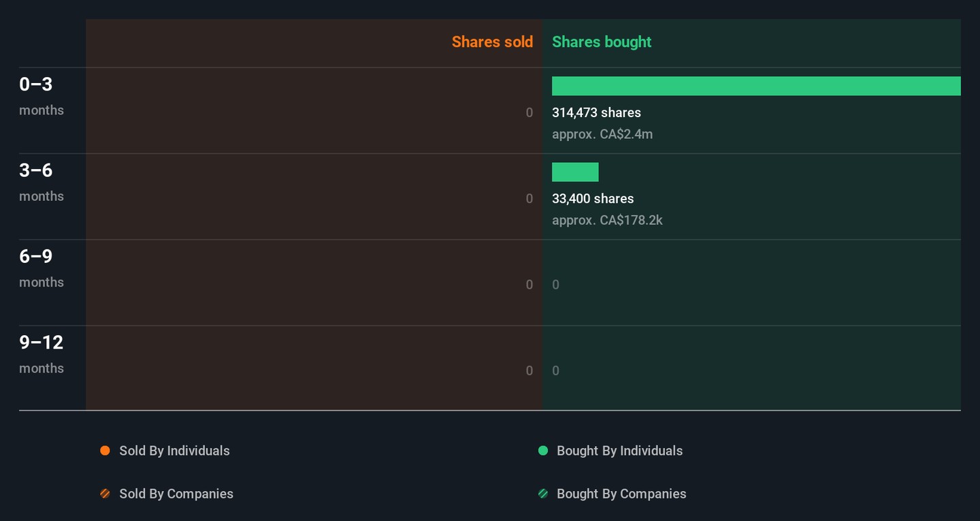The width and height of the screenshot is (980, 521).
Task: Select the Shares bought column header
Action: pos(602,42)
